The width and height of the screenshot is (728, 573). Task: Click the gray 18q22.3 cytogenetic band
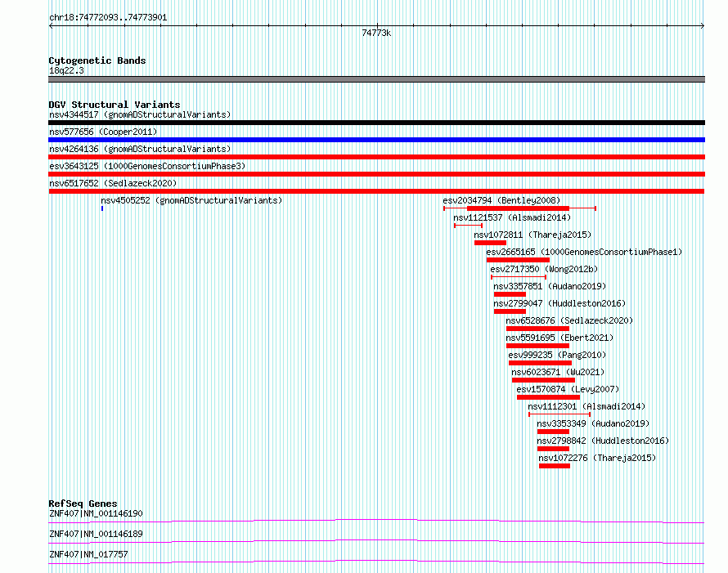(x=376, y=79)
